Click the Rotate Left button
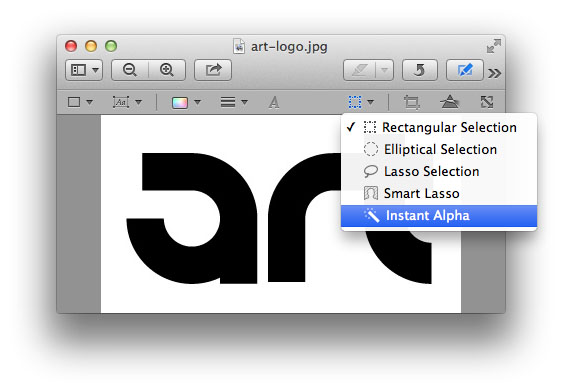 pos(420,70)
